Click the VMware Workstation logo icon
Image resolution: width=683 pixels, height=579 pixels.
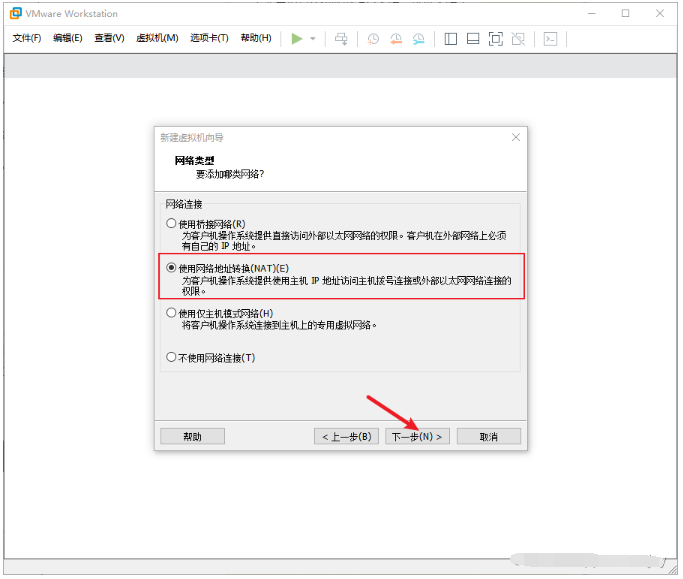[x=16, y=13]
